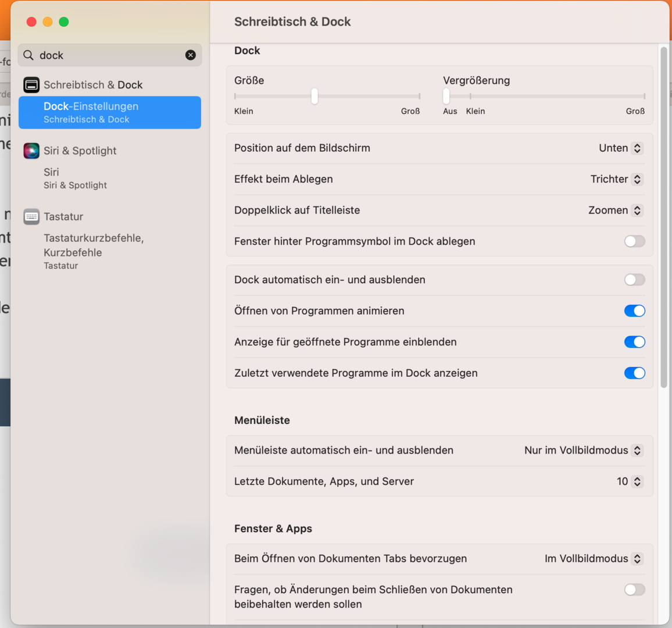
Task: Open the Position auf dem Bildschirm dropdown
Action: tap(620, 148)
